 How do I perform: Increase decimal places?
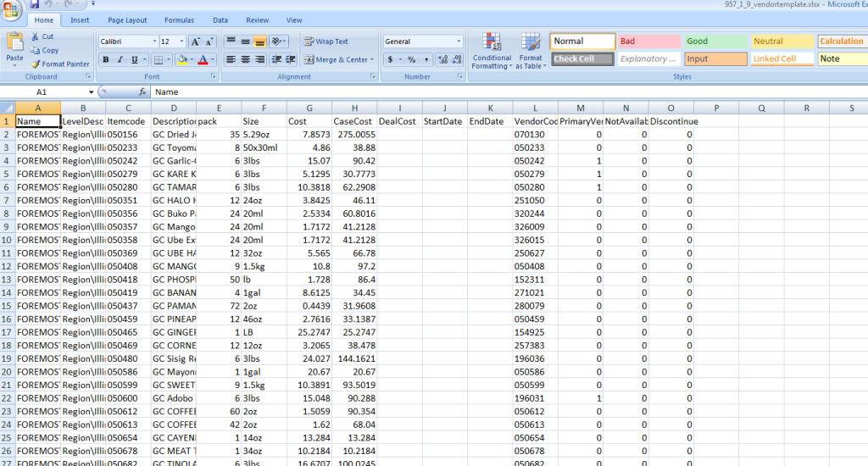442,60
